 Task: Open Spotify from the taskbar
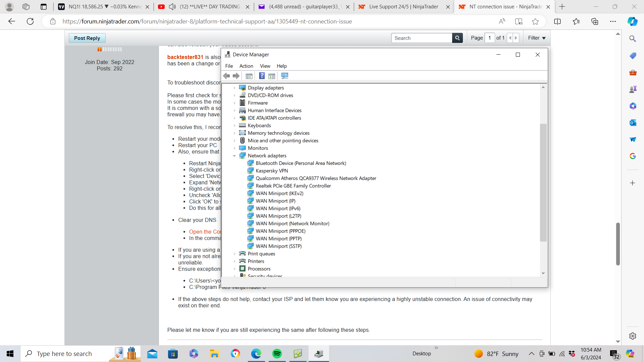tap(277, 354)
